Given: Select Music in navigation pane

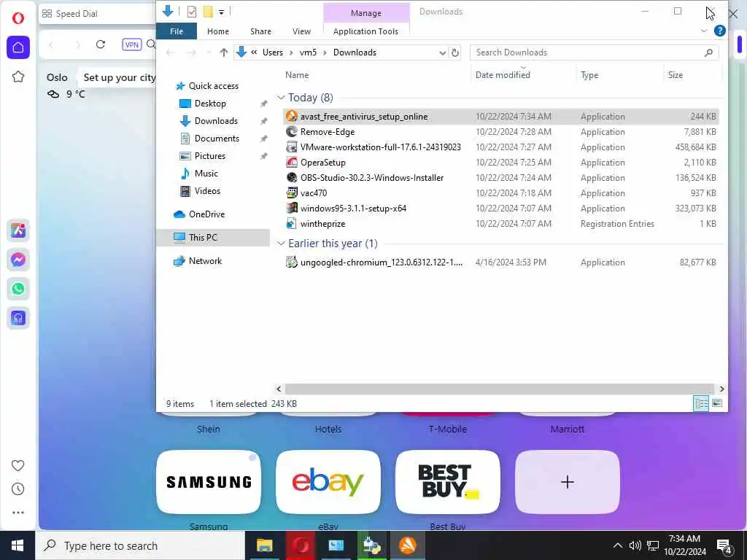Looking at the screenshot, I should pyautogui.click(x=206, y=174).
